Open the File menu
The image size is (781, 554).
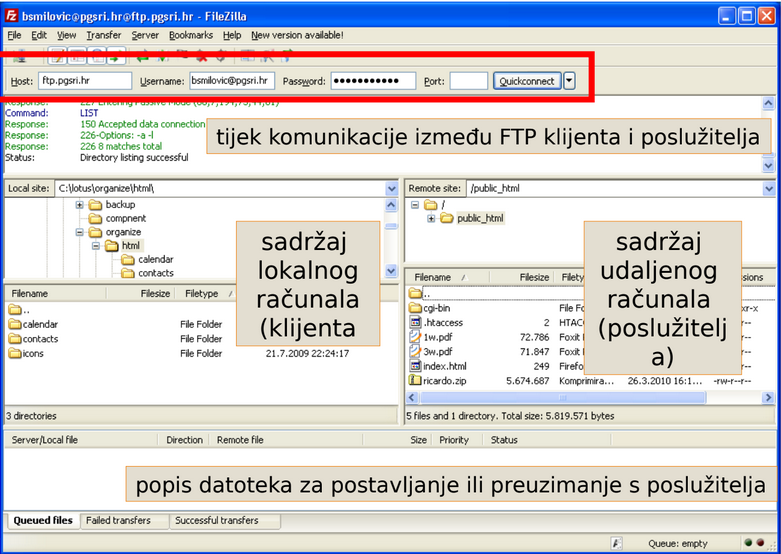click(x=14, y=35)
